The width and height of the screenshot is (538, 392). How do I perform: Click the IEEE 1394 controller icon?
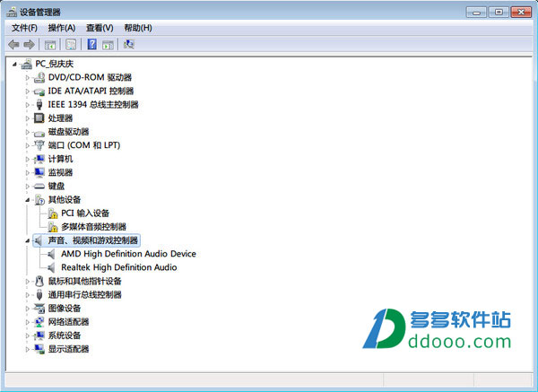pyautogui.click(x=39, y=105)
